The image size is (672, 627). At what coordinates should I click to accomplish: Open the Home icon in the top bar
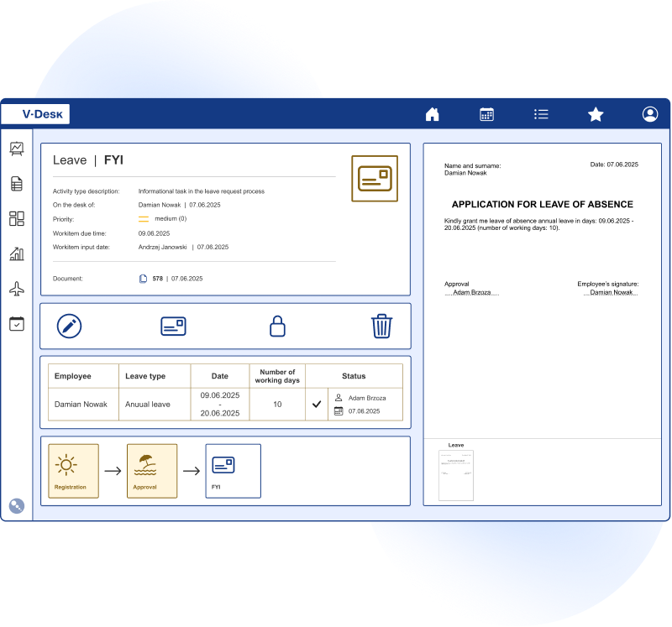[x=432, y=113]
